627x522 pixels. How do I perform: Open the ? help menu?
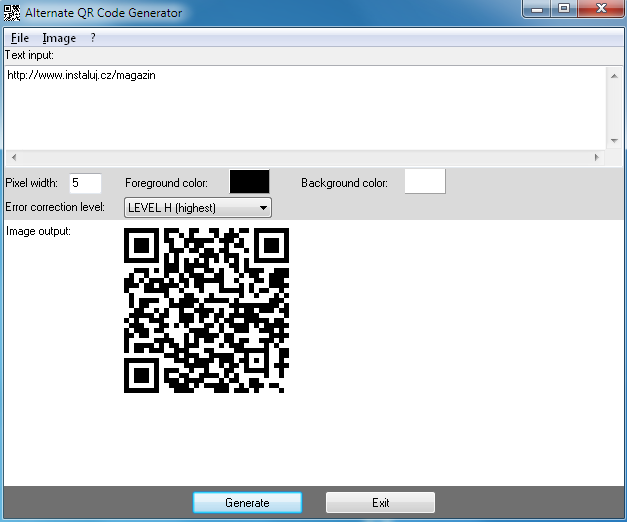pos(93,38)
